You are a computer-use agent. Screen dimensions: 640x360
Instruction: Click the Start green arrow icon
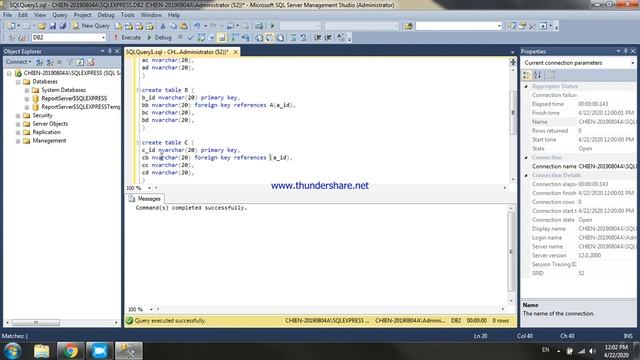click(x=272, y=26)
